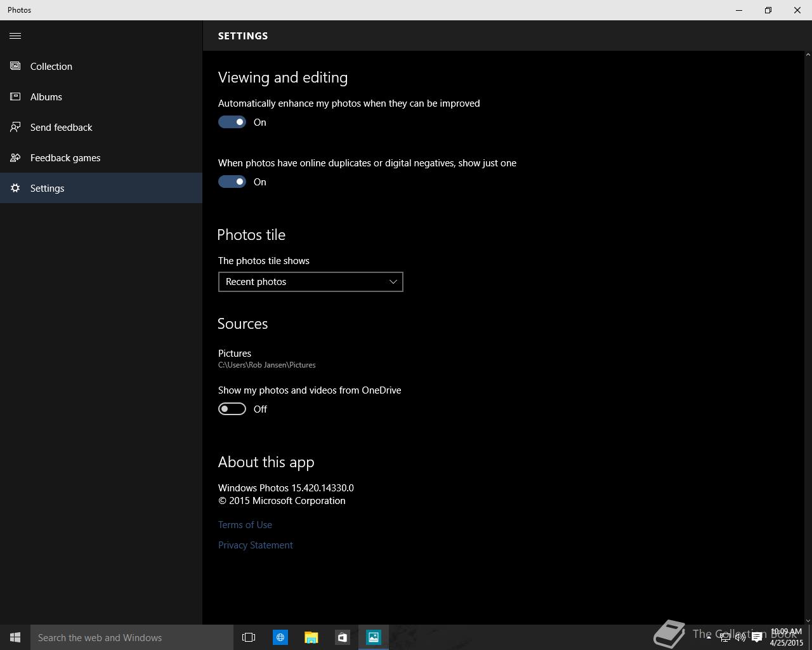Toggle the online duplicates show-just-one switch
This screenshot has height=650, width=812.
point(232,182)
